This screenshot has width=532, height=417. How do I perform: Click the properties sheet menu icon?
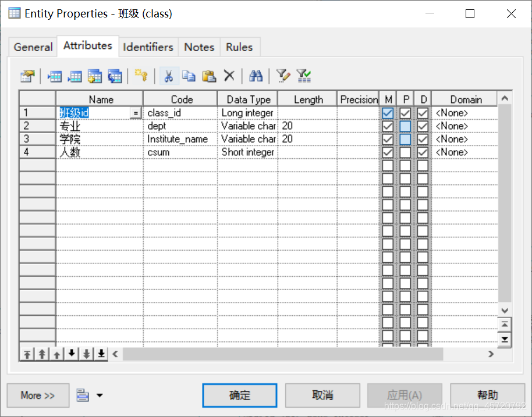83,395
